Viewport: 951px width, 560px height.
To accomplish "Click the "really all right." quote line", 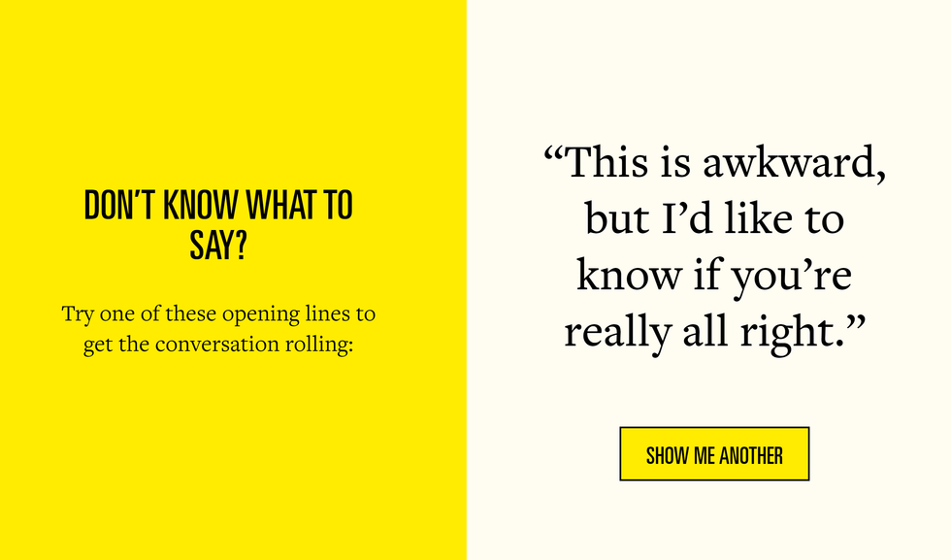I will 714,332.
